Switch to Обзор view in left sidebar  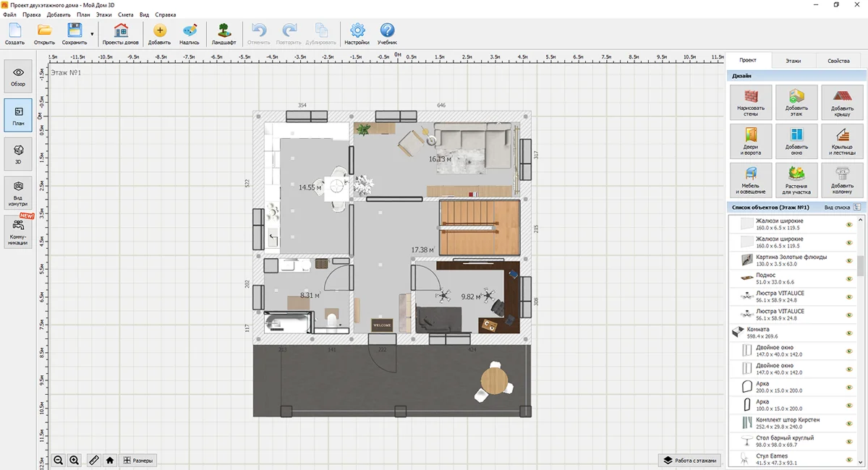(x=18, y=77)
